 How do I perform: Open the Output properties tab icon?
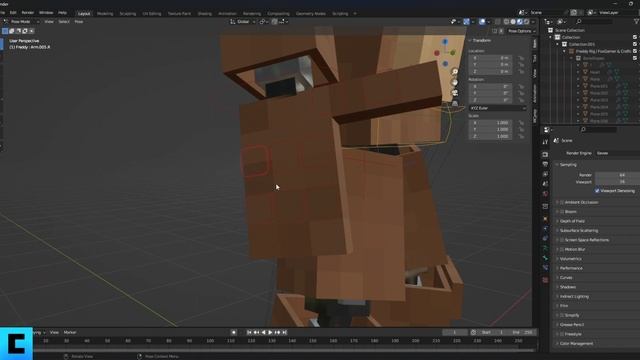pyautogui.click(x=545, y=164)
